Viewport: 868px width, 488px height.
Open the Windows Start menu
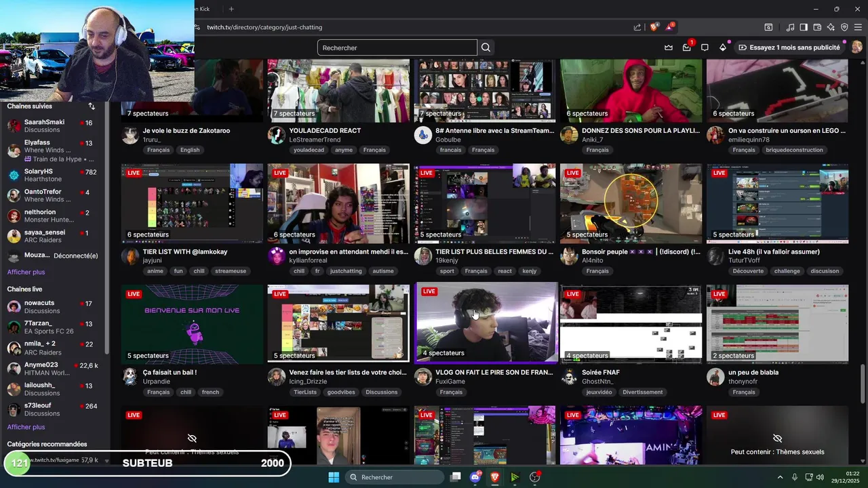coord(334,477)
